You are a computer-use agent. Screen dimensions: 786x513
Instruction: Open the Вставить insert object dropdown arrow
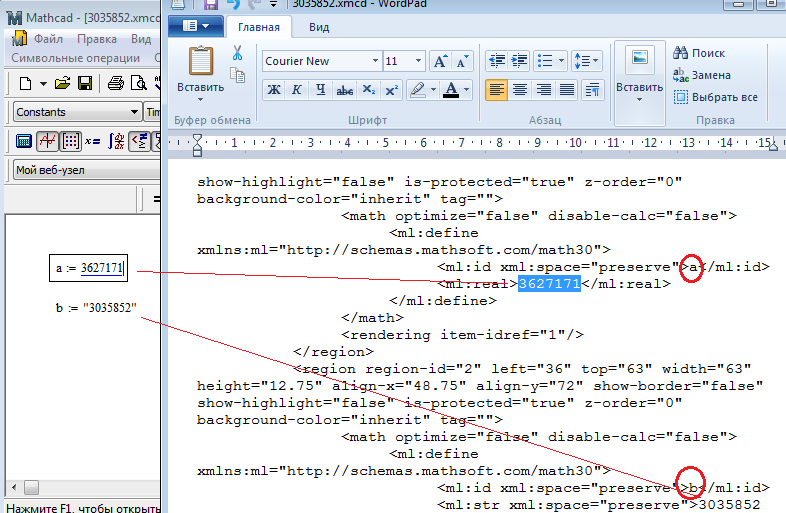click(639, 99)
